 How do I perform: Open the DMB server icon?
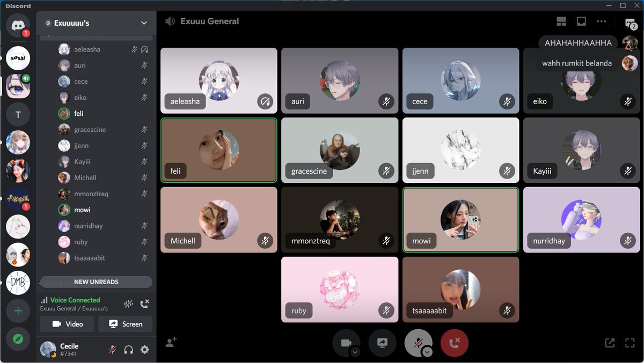pos(18,283)
